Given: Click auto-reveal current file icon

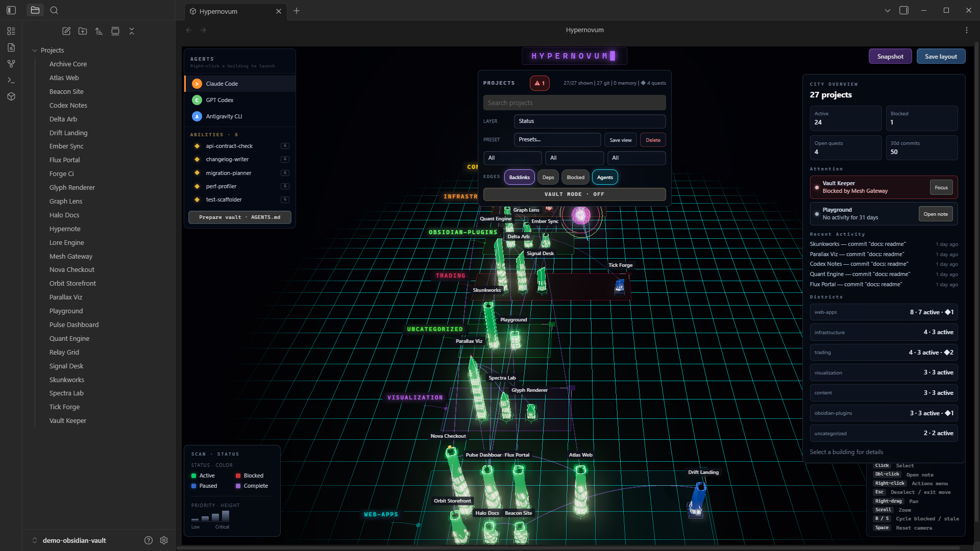Looking at the screenshot, I should [115, 31].
